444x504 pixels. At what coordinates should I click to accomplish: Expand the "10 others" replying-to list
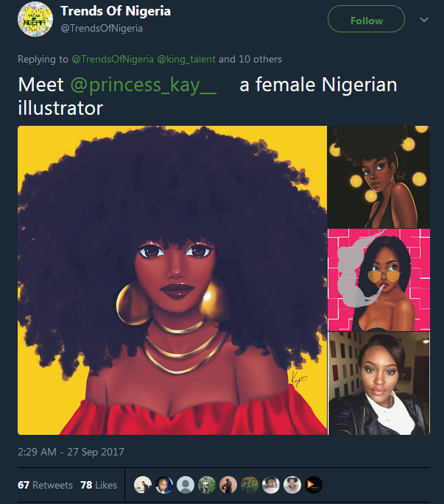click(x=260, y=59)
